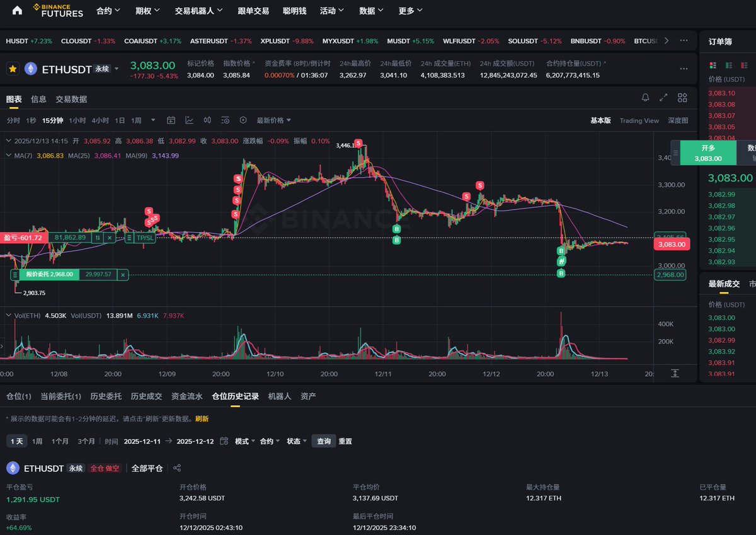Show only the buy orders book view
756x535 pixels.
(x=728, y=65)
